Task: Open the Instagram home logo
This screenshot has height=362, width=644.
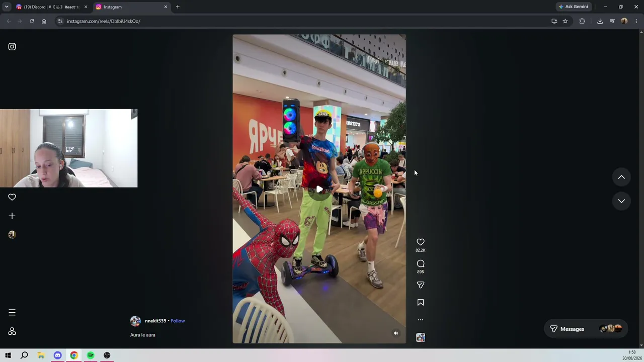Action: pyautogui.click(x=12, y=47)
